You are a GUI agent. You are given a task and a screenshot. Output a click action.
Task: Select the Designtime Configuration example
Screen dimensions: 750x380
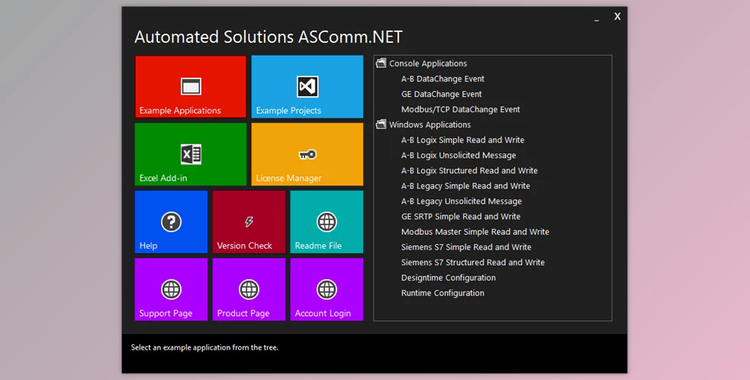[448, 278]
